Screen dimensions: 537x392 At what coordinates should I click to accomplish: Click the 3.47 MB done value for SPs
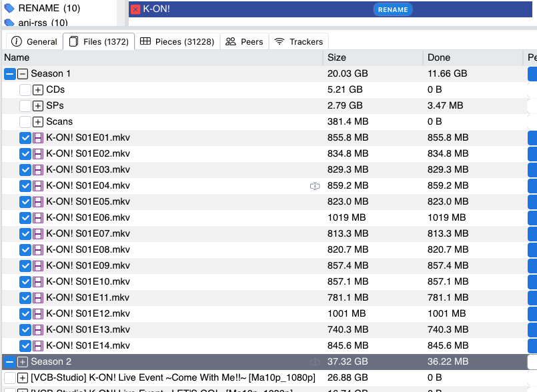click(445, 106)
